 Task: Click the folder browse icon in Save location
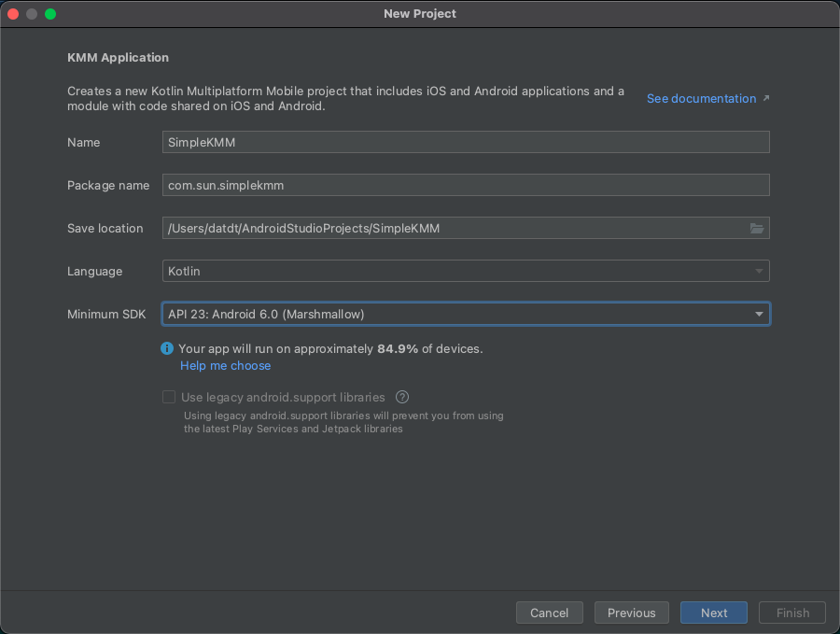(x=757, y=229)
